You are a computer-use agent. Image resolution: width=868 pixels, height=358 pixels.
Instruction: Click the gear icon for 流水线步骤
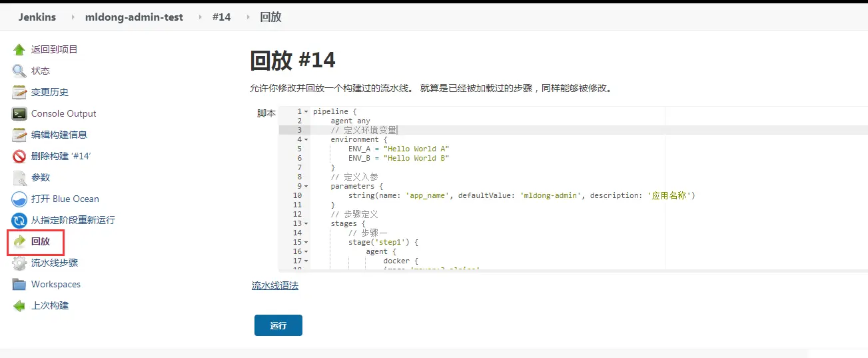click(x=19, y=263)
